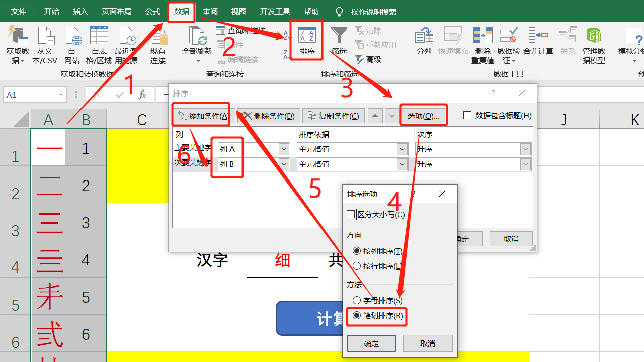Screen dimensions: 644x362
Task: Switch to the 视图 tab
Action: click(x=239, y=11)
